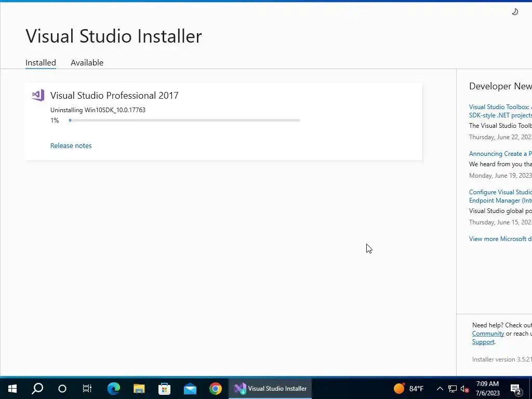Open the Release notes link
The height and width of the screenshot is (399, 532).
tap(71, 145)
